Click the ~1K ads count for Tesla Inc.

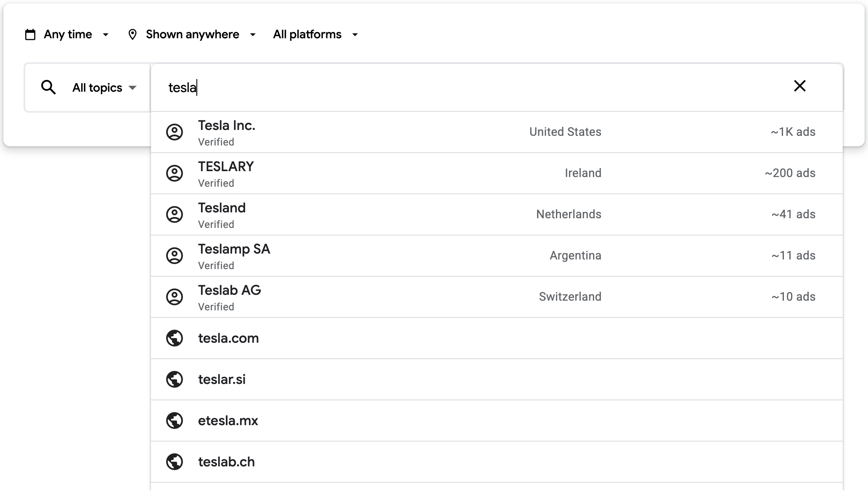click(x=793, y=132)
